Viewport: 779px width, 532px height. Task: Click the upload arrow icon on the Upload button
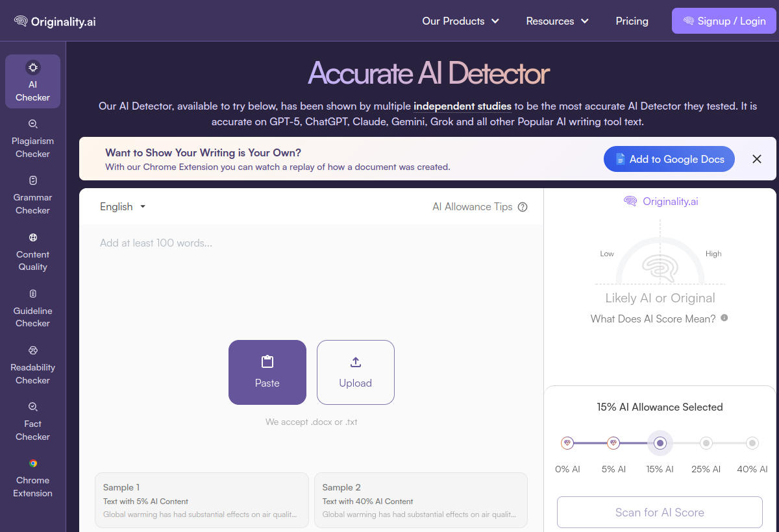click(x=355, y=362)
